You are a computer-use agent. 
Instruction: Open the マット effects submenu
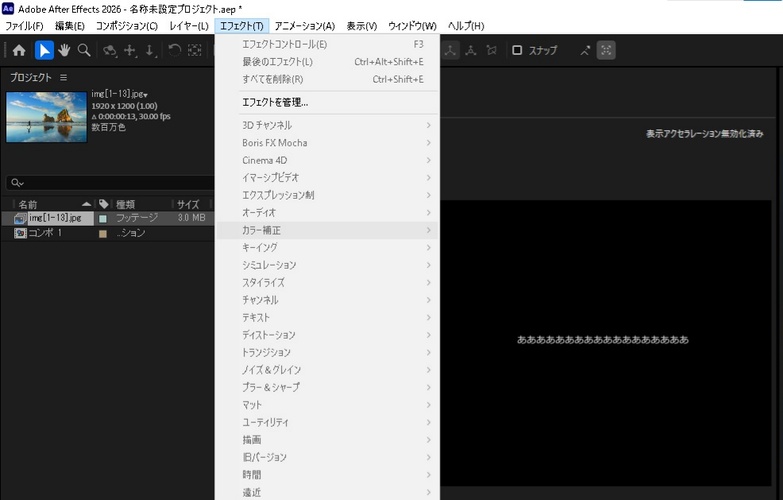coord(327,405)
